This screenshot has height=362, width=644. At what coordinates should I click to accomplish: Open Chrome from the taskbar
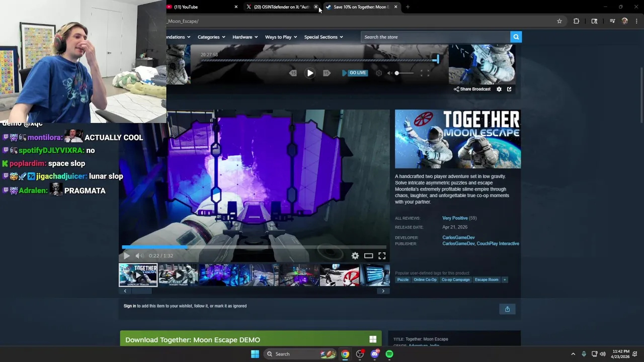tap(345, 354)
